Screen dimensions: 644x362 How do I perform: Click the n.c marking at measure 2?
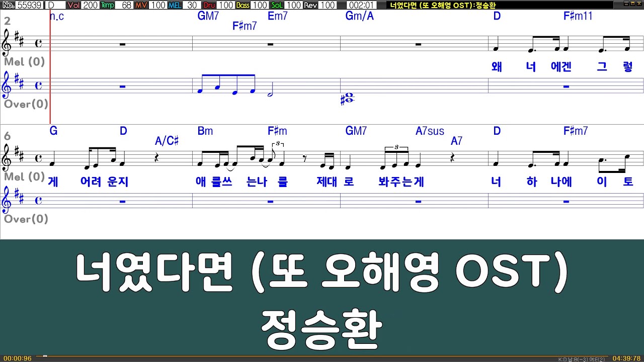pyautogui.click(x=57, y=16)
